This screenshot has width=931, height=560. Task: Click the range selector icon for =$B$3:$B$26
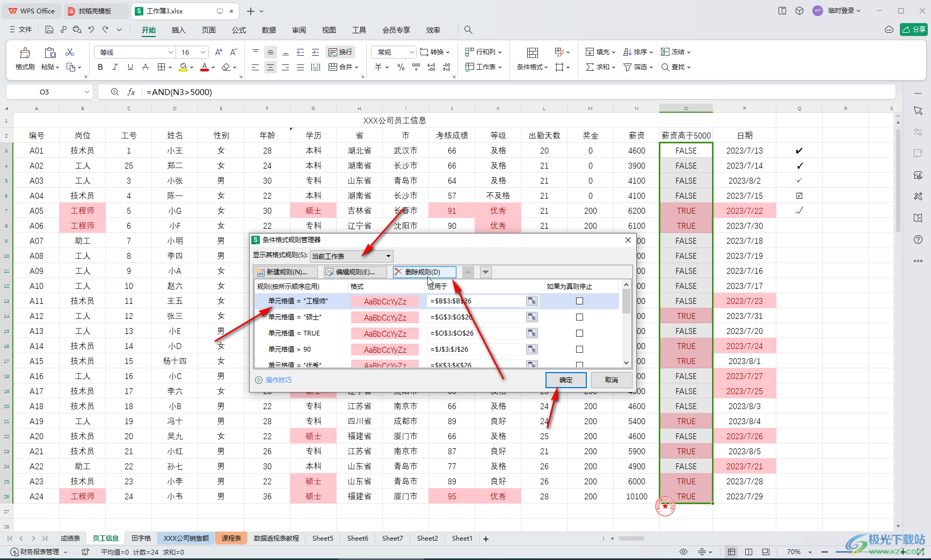click(x=532, y=301)
